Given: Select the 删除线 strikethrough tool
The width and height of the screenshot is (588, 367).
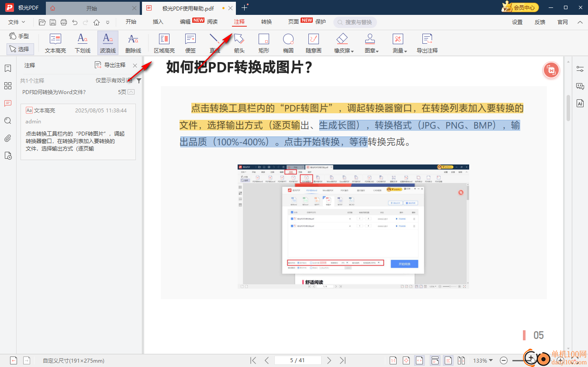Looking at the screenshot, I should click(x=133, y=43).
